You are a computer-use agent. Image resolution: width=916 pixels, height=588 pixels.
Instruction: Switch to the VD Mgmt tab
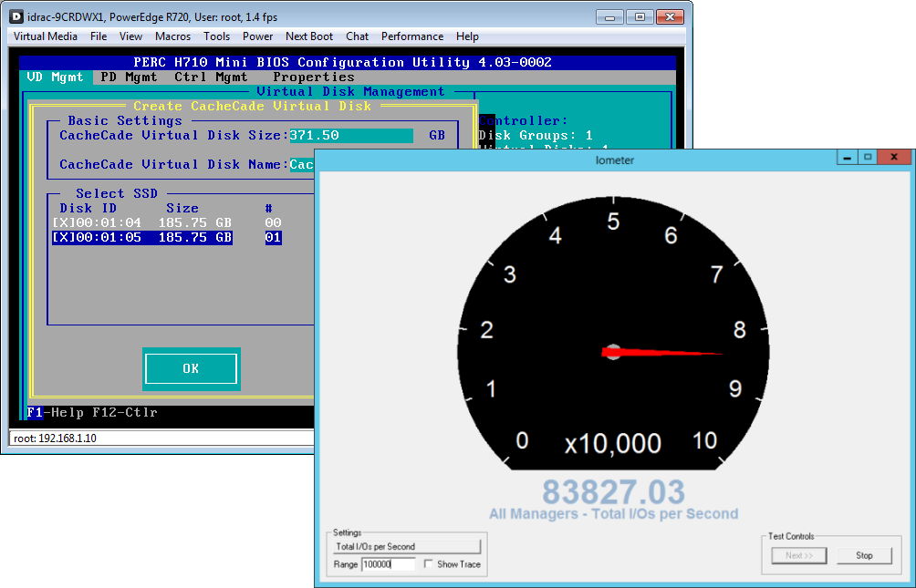pyautogui.click(x=55, y=77)
